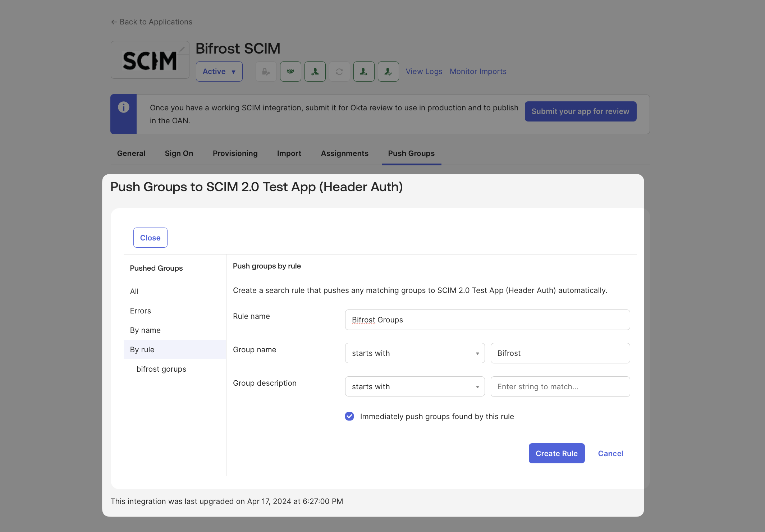The image size is (765, 532).
Task: Focus the Group description match field
Action: 560,386
